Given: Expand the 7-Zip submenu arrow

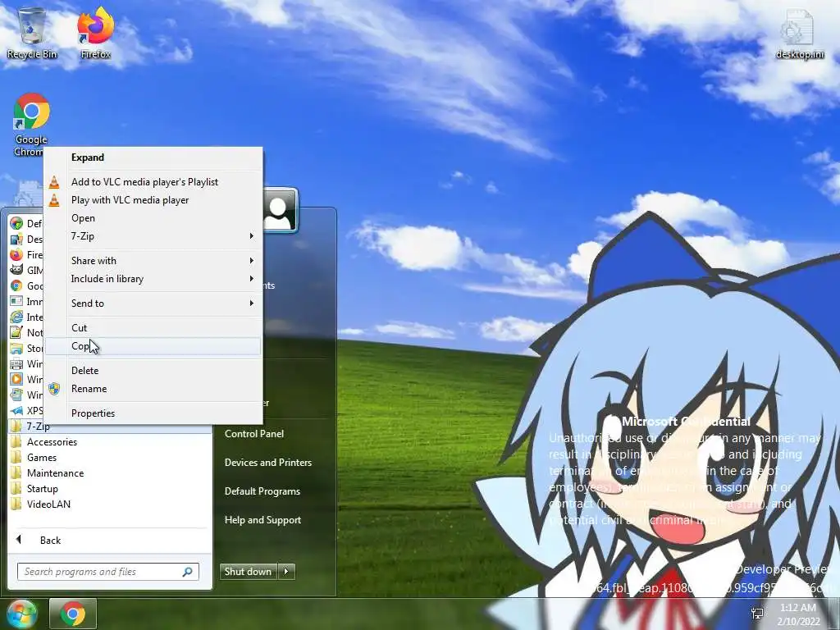Looking at the screenshot, I should click(251, 236).
